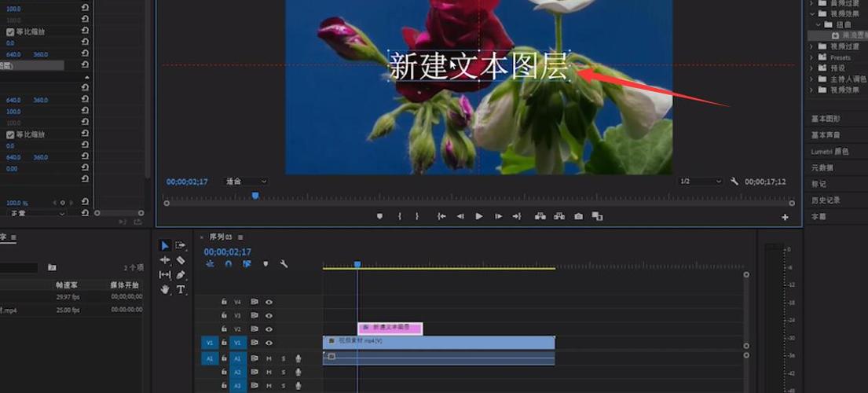Click the Mark Out button
Screen dimensions: 868x393
pyautogui.click(x=417, y=216)
